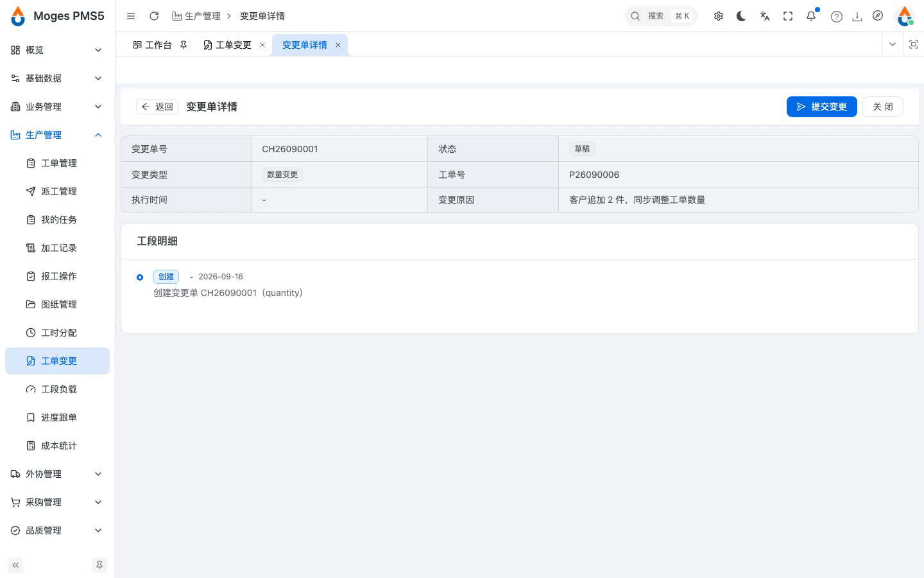This screenshot has height=578, width=924.
Task: Expand the 采购管理 menu
Action: [x=57, y=502]
